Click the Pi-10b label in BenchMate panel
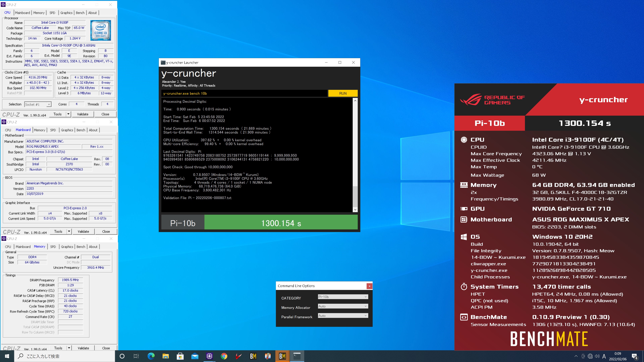 point(490,123)
